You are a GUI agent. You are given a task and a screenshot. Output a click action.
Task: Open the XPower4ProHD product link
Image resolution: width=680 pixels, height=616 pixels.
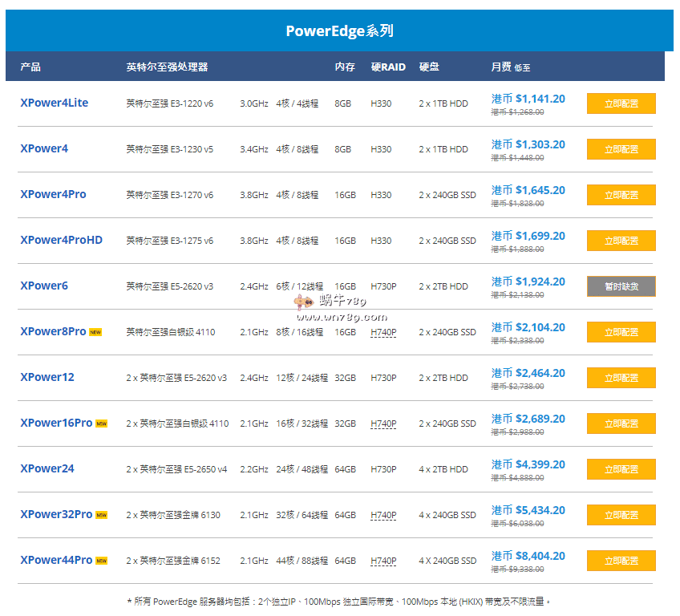[x=61, y=240]
